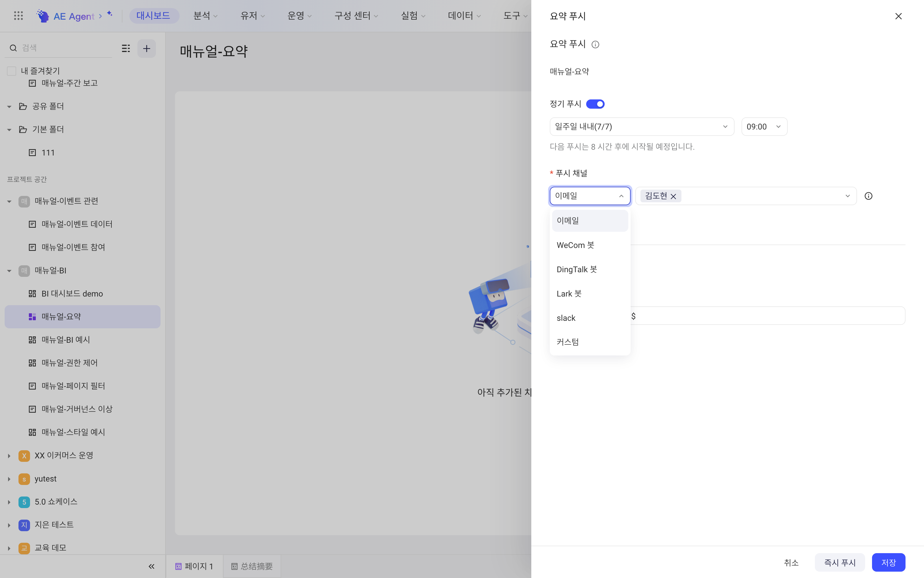
Task: Open the 대시보드 navigation item
Action: click(154, 16)
